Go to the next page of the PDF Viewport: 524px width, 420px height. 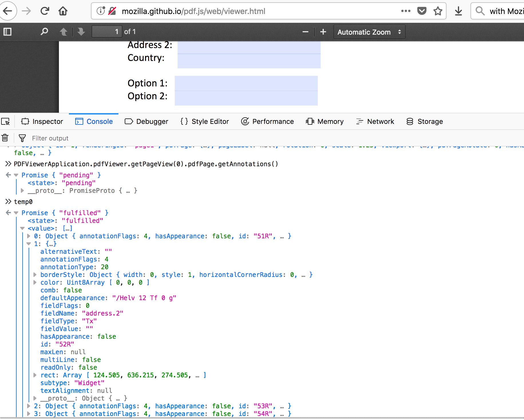(81, 32)
